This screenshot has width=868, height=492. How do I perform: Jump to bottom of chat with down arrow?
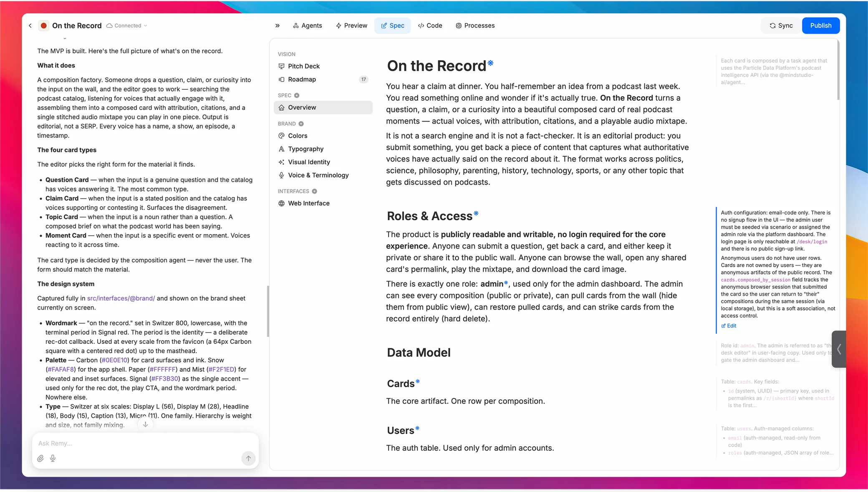pos(145,424)
